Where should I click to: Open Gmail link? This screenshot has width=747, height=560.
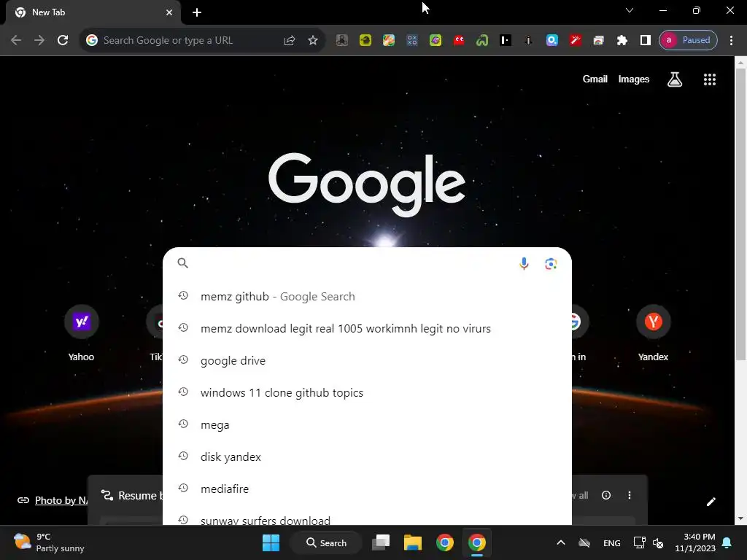tap(595, 79)
